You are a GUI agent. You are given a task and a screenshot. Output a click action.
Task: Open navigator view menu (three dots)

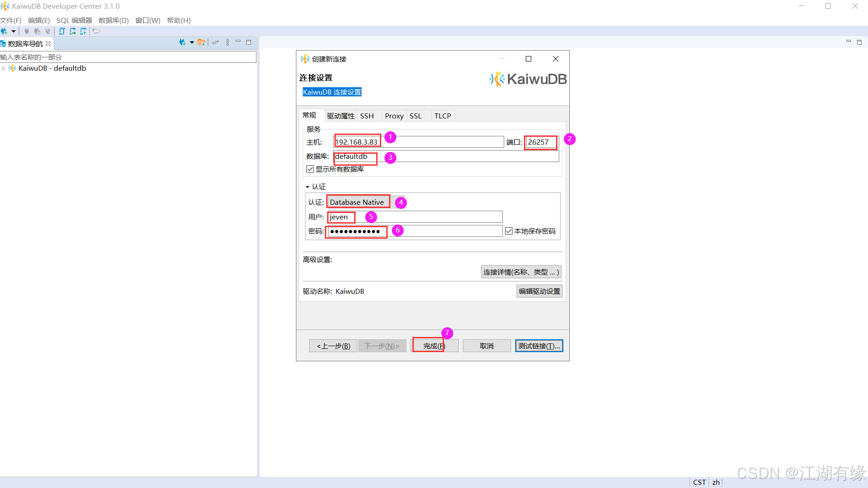pos(228,42)
